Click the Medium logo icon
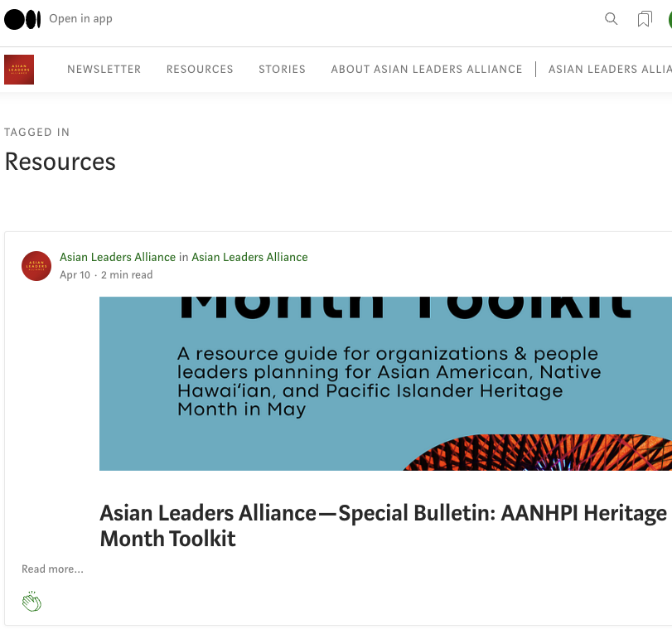Image resolution: width=672 pixels, height=639 pixels. pyautogui.click(x=22, y=19)
